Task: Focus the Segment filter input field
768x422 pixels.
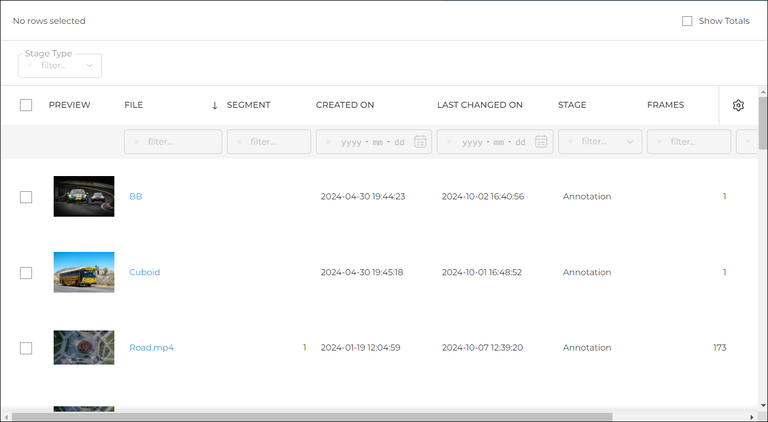Action: click(x=269, y=141)
